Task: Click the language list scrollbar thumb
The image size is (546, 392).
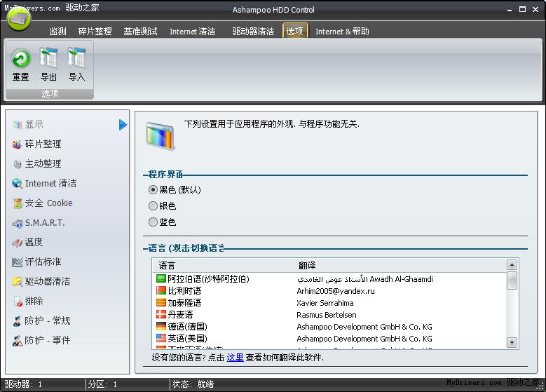Action: coord(512,281)
